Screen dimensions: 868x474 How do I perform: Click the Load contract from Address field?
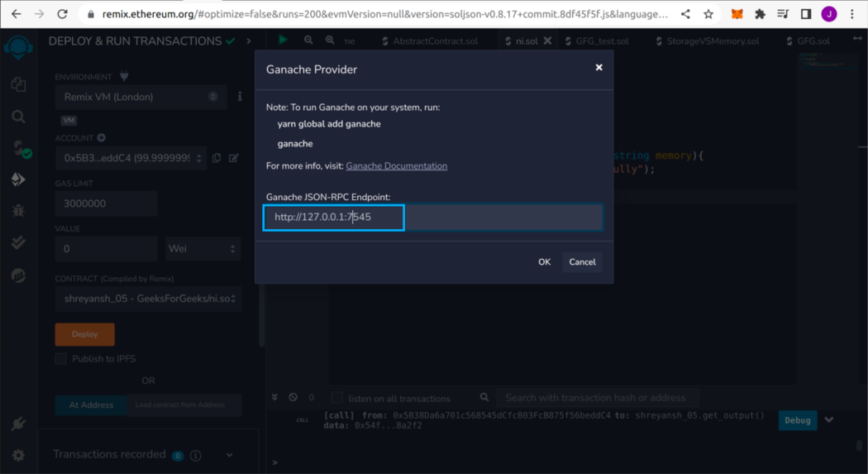[184, 405]
